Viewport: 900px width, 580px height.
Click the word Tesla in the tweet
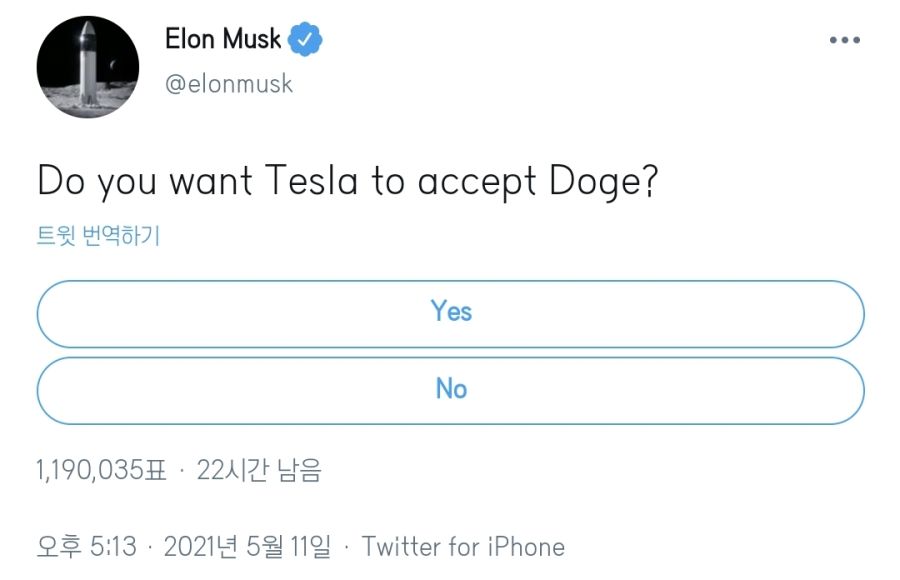(x=309, y=182)
